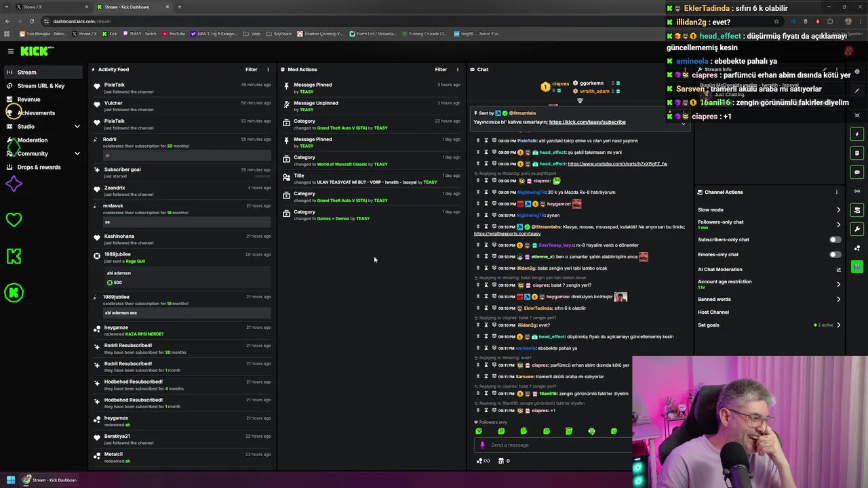Toggle Emotes-only chat switch
The width and height of the screenshot is (868, 488).
(x=835, y=254)
